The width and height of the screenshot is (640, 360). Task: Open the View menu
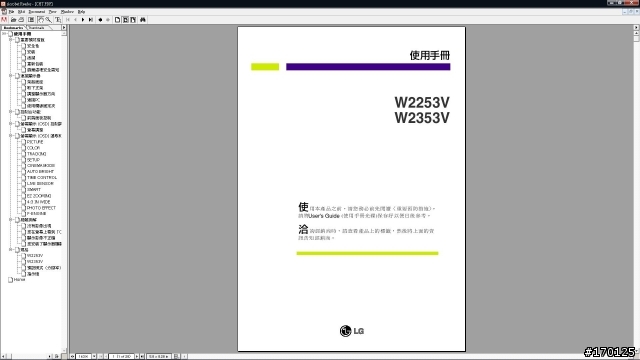pyautogui.click(x=53, y=12)
